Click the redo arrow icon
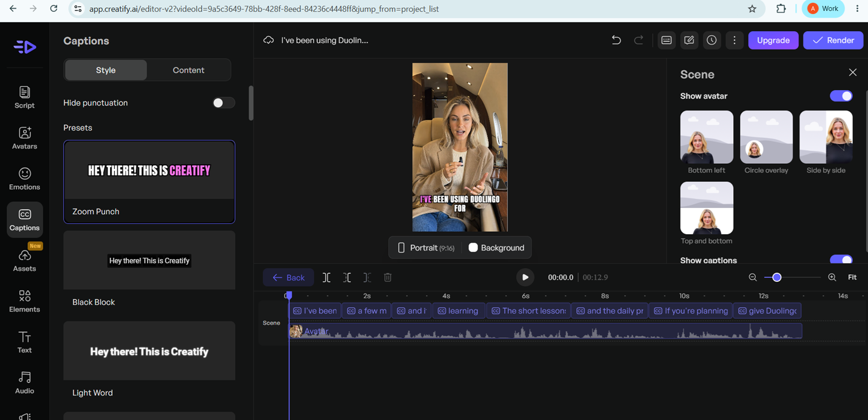The height and width of the screenshot is (420, 868). [639, 40]
